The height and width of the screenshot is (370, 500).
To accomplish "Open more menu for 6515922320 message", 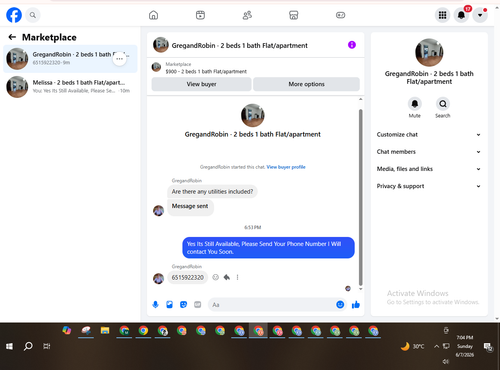I will point(237,277).
